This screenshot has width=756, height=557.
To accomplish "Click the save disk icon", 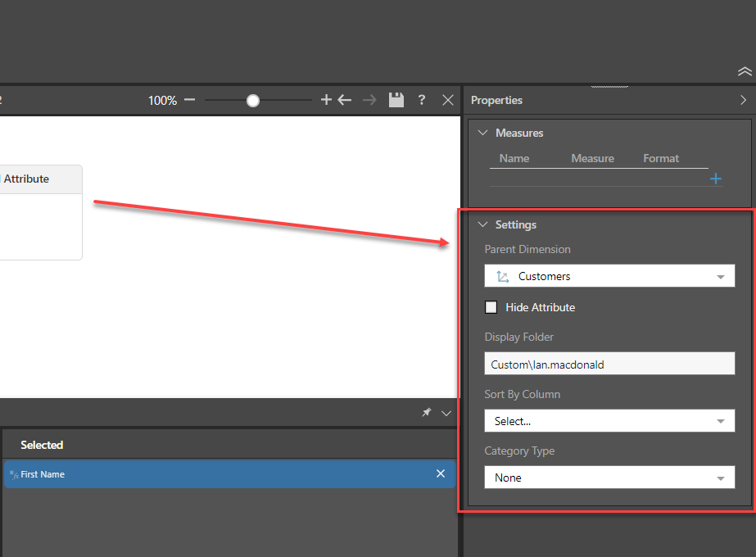I will (396, 100).
